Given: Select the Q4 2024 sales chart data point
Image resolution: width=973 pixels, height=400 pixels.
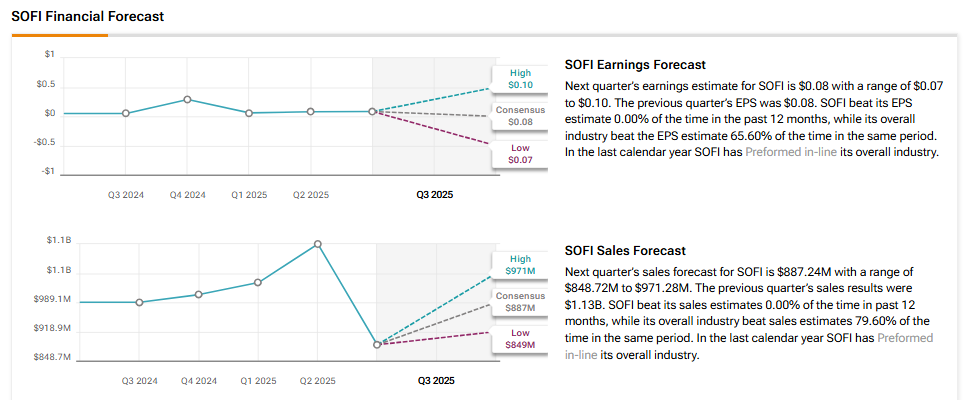Looking at the screenshot, I should pos(198,294).
